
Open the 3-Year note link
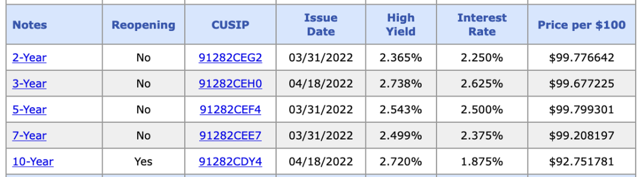coord(30,84)
